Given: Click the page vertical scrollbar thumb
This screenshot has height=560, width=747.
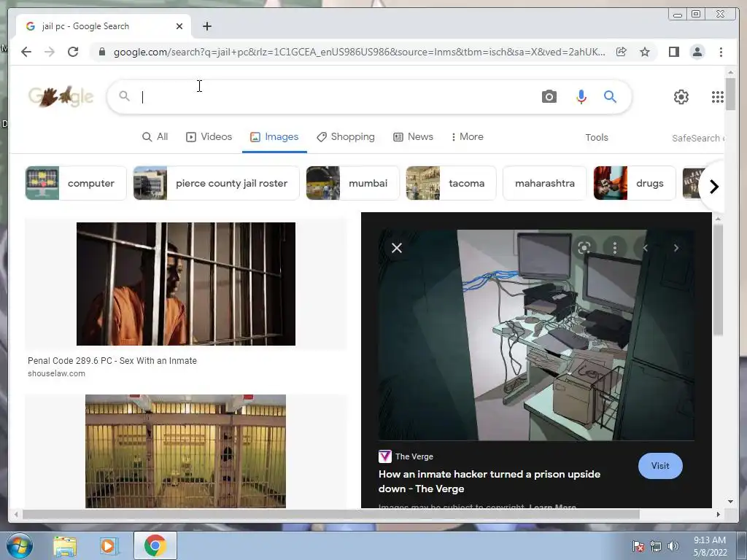Looking at the screenshot, I should tap(730, 94).
